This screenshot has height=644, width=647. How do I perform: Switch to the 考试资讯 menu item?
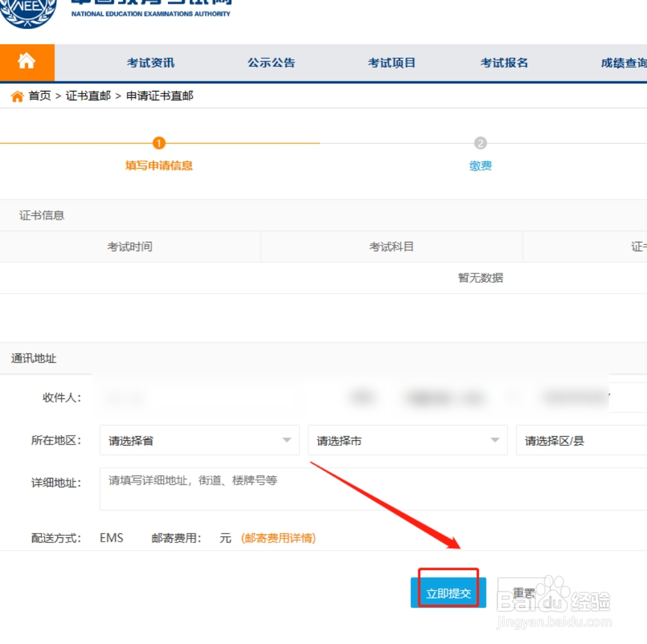click(x=150, y=63)
